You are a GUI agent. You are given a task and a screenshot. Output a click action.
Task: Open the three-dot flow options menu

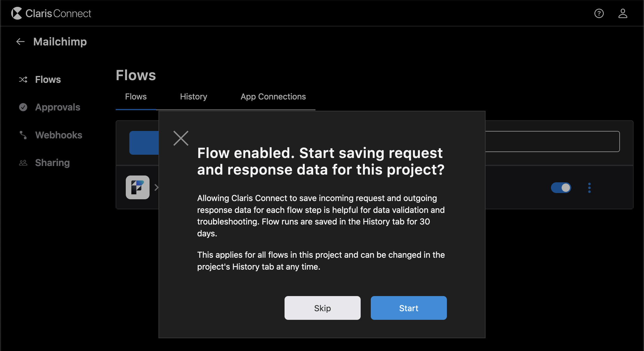point(589,188)
